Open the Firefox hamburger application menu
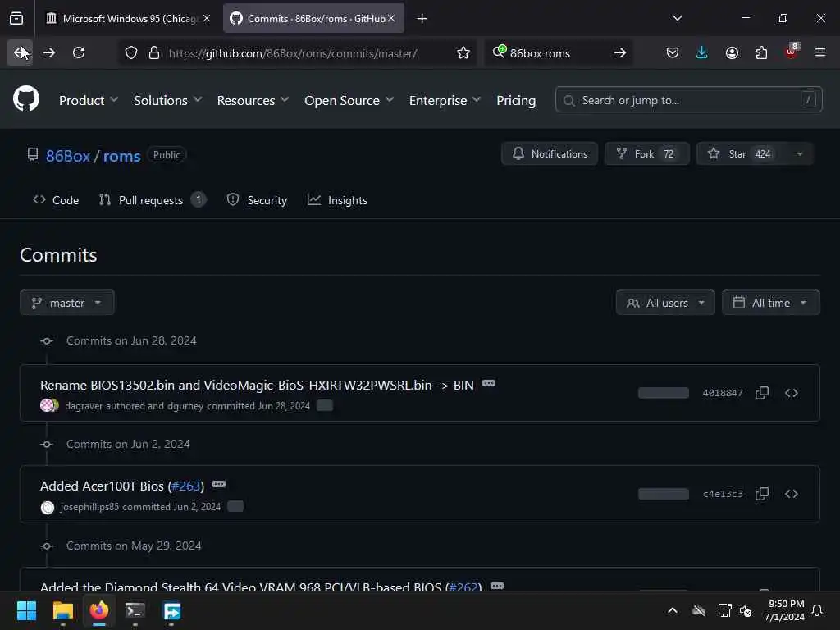The height and width of the screenshot is (630, 840). pos(820,52)
